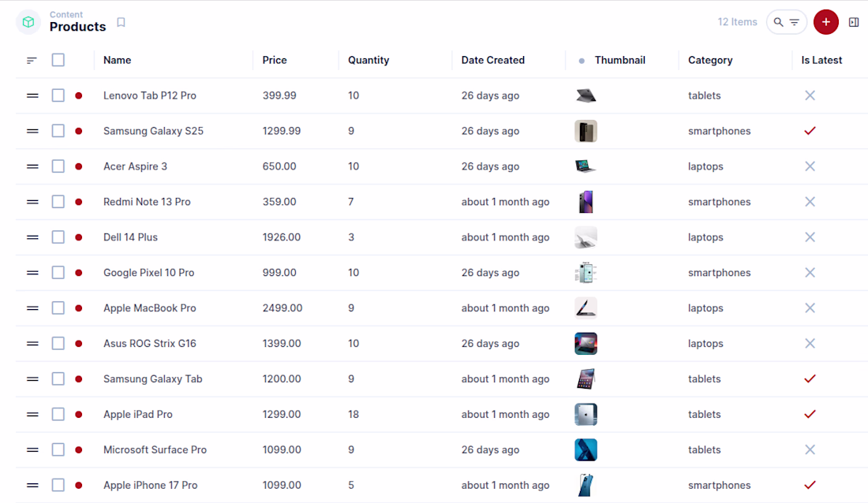Open the Apple MacBook Pro item
Viewport: 868px width, 503px height.
150,308
